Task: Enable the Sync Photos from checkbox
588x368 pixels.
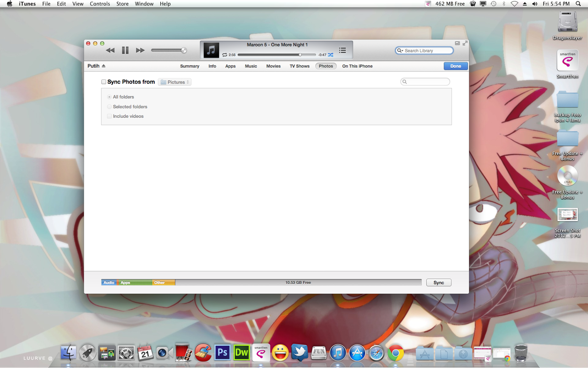Action: 104,82
